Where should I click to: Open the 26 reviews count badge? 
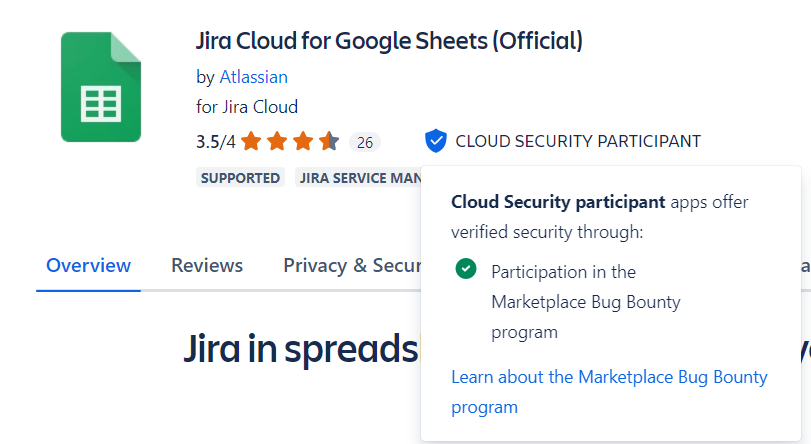tap(365, 142)
